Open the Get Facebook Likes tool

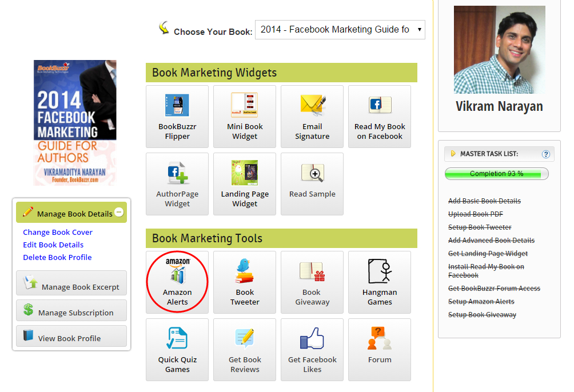312,350
